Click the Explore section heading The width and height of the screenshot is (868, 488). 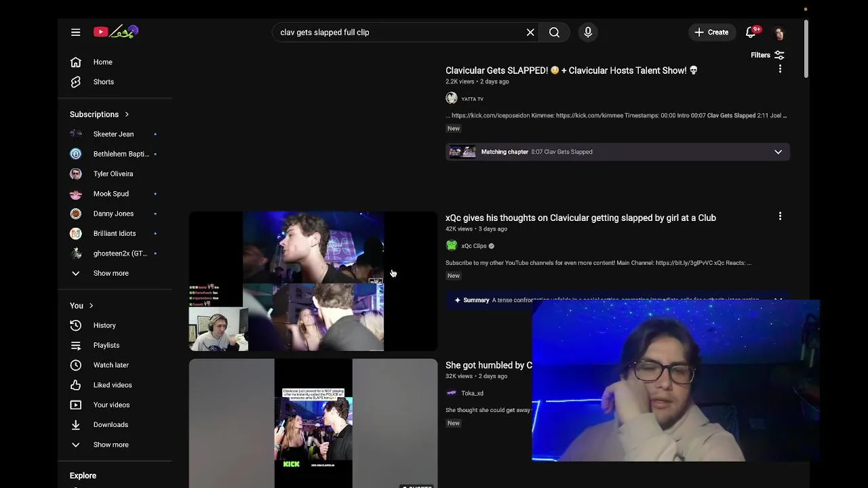(x=83, y=476)
